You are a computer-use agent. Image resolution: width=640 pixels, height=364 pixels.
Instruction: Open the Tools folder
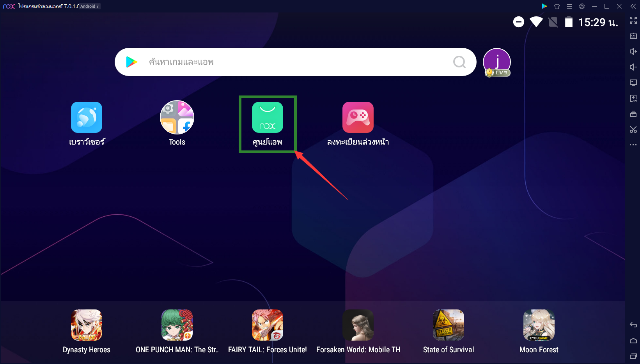(177, 118)
